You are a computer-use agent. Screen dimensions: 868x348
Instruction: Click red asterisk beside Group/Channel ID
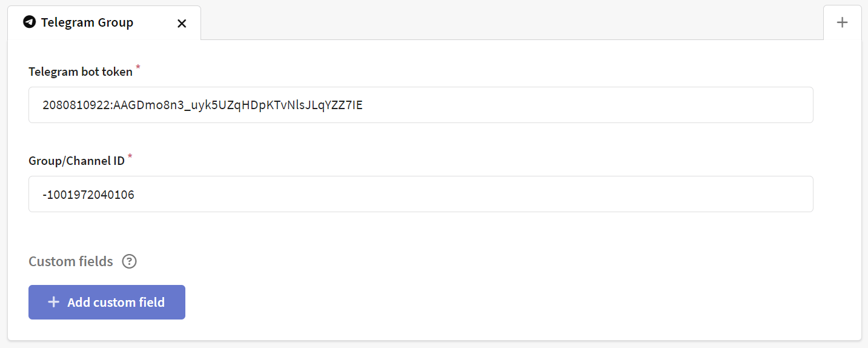tap(130, 156)
